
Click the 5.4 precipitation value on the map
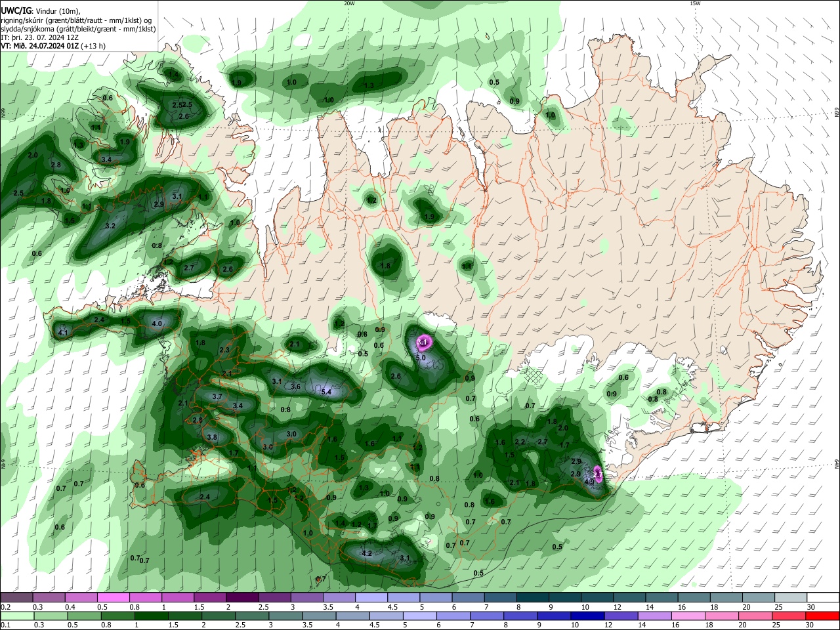tap(326, 392)
